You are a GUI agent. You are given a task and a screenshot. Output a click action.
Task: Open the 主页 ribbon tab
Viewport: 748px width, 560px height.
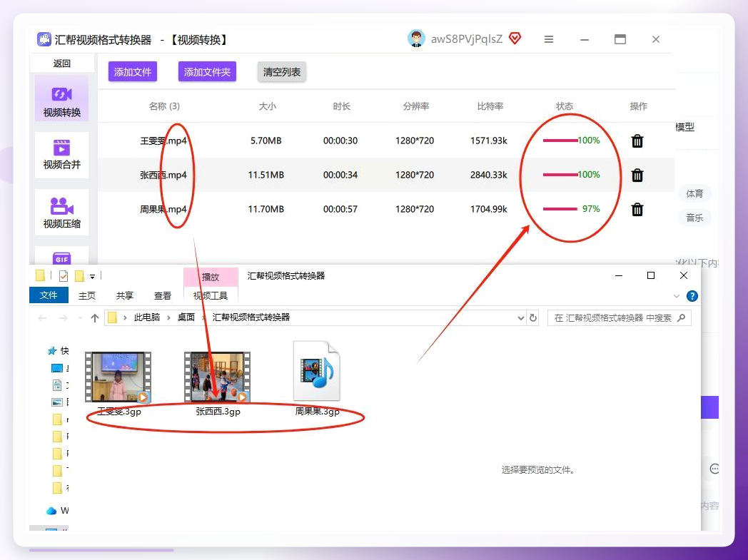click(x=87, y=295)
